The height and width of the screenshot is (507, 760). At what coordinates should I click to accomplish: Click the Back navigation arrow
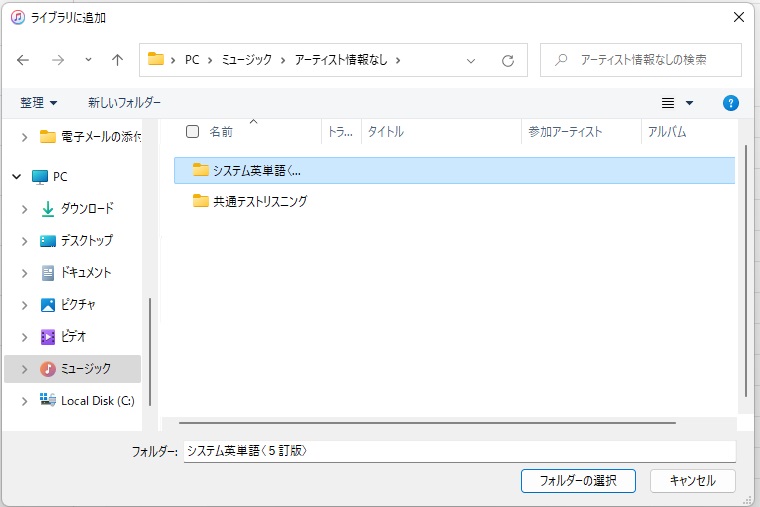point(23,60)
